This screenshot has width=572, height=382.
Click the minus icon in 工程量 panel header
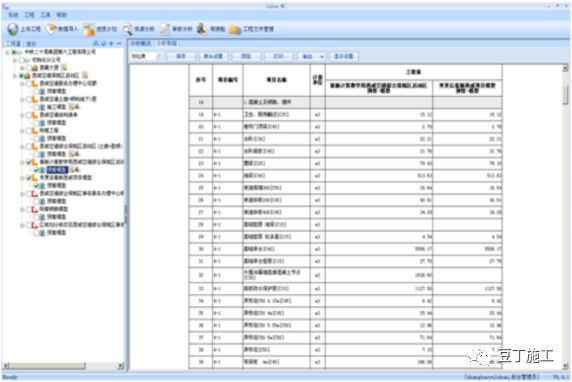pyautogui.click(x=119, y=43)
